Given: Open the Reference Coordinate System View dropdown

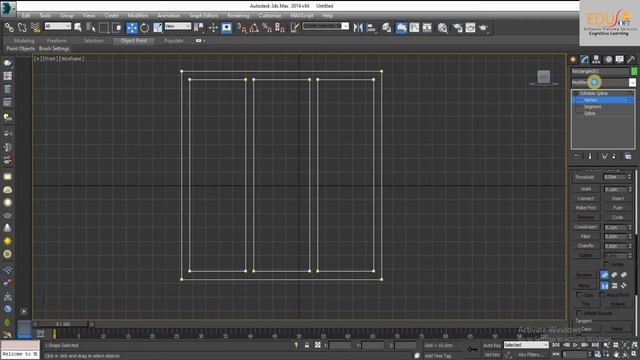Looking at the screenshot, I should pyautogui.click(x=178, y=26).
